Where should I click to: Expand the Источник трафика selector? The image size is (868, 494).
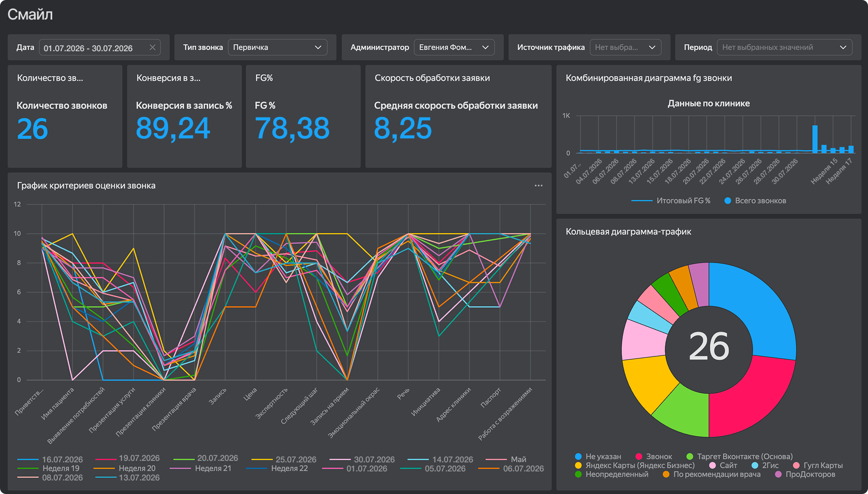625,47
